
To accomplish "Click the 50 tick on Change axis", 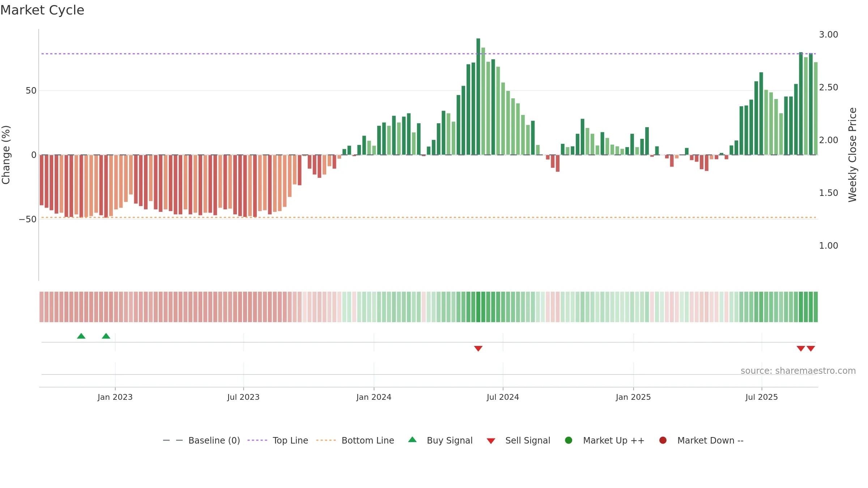I will [31, 91].
